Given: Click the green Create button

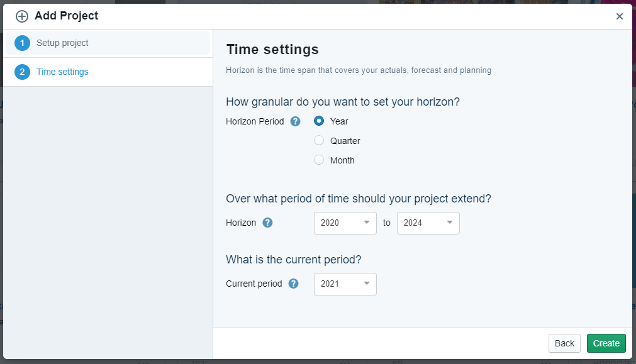Looking at the screenshot, I should (606, 343).
